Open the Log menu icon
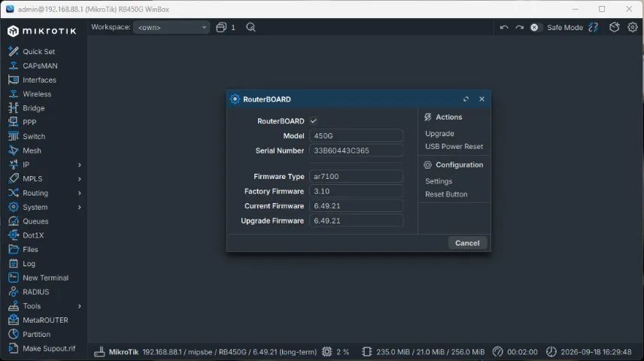The image size is (644, 361). point(13,264)
